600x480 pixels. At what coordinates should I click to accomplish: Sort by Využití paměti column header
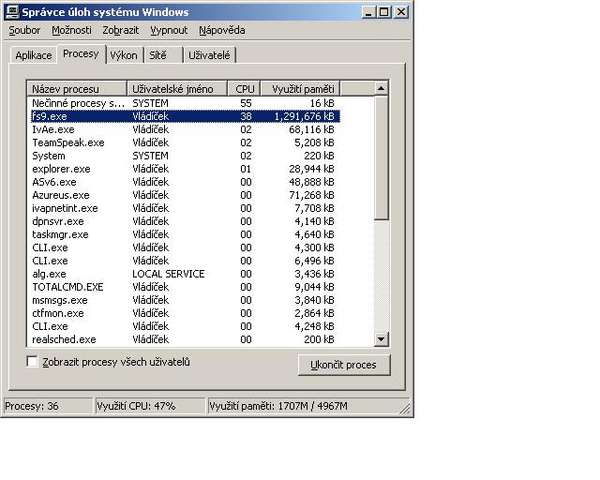click(300, 89)
